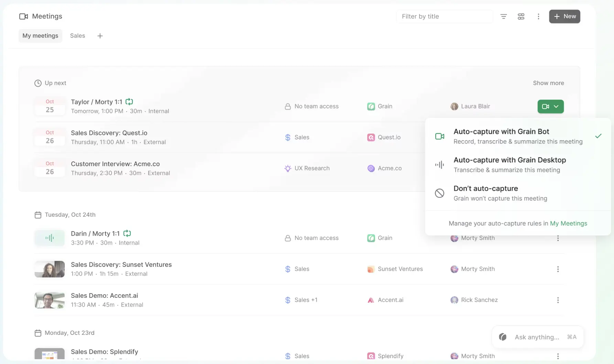
Task: Click the Accent.ai company logo
Action: click(x=371, y=300)
